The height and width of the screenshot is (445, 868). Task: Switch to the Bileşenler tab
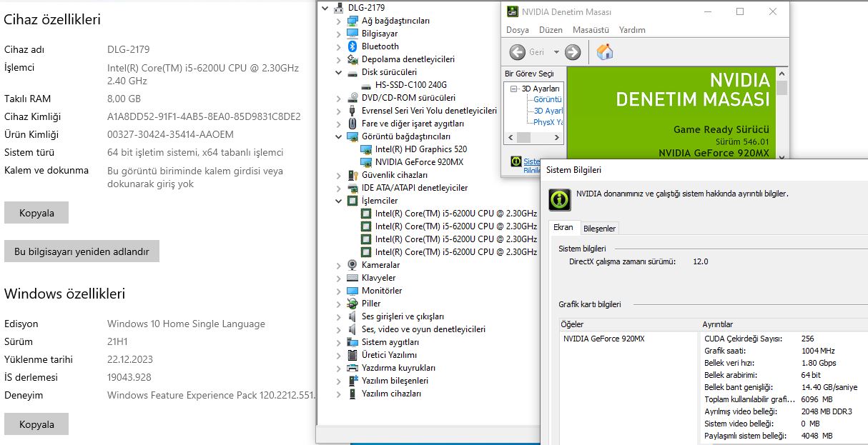[x=598, y=229]
